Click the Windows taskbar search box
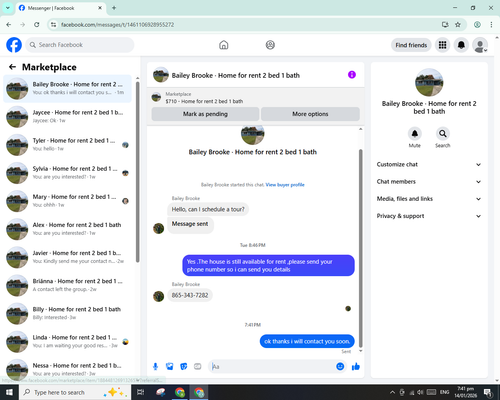 (75, 392)
